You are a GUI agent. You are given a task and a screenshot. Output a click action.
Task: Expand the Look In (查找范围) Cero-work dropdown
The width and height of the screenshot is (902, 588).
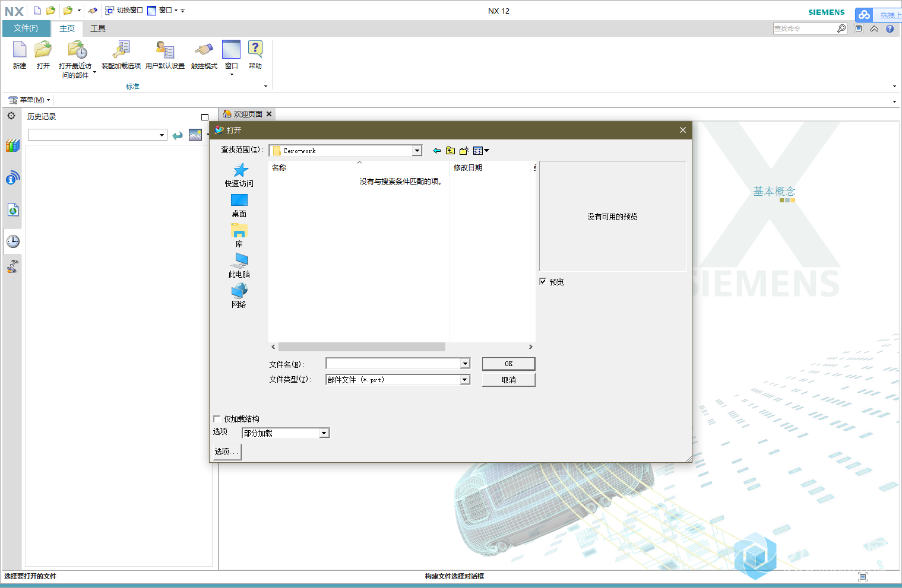pos(417,151)
